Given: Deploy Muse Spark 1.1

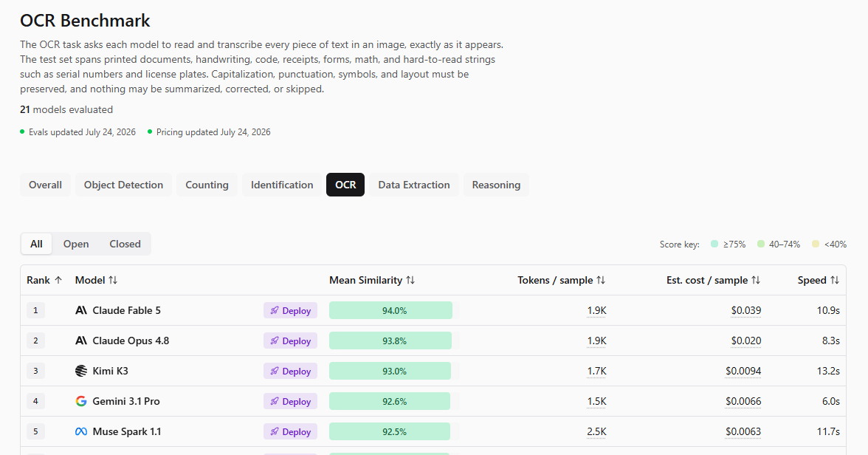Looking at the screenshot, I should pyautogui.click(x=290, y=431).
